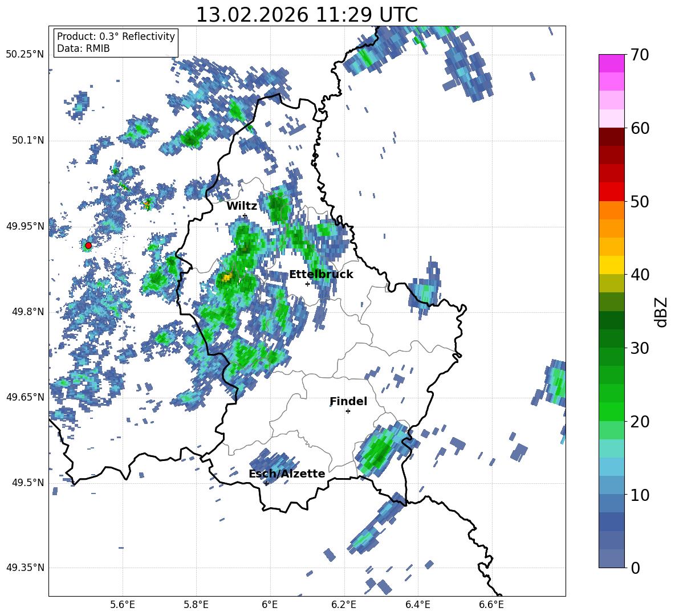Click the Ettelbruck location cross marker
The image size is (675, 616).
(x=307, y=284)
